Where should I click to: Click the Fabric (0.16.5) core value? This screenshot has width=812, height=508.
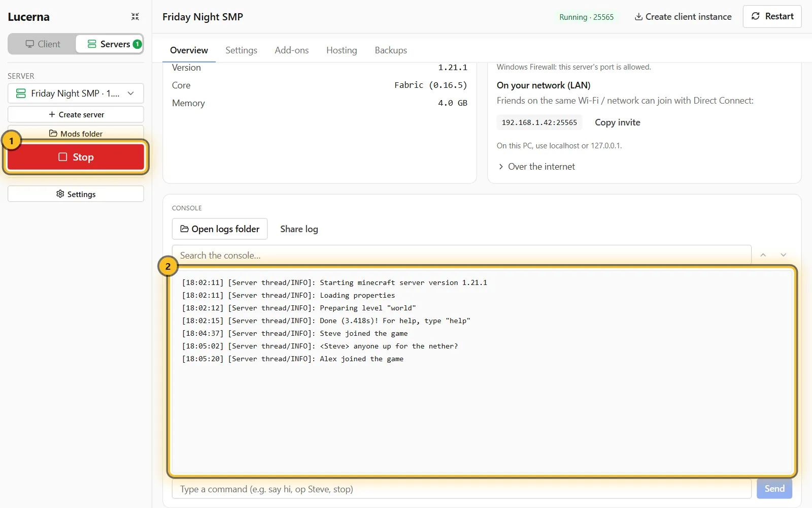[430, 85]
